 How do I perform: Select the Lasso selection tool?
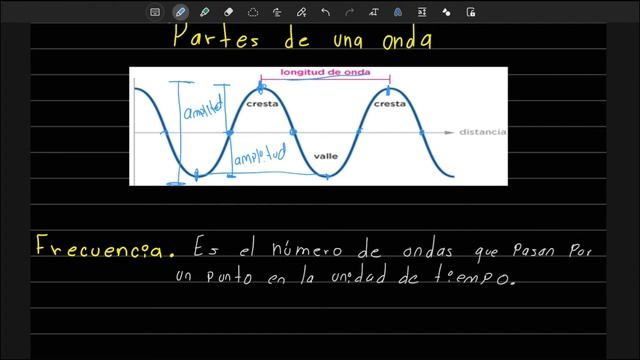click(253, 12)
